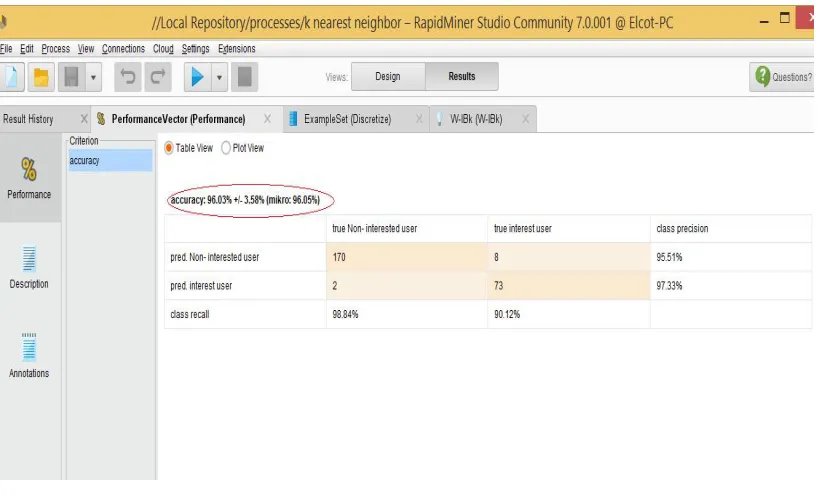
Task: Open a process via the folder icon
Action: [x=41, y=77]
